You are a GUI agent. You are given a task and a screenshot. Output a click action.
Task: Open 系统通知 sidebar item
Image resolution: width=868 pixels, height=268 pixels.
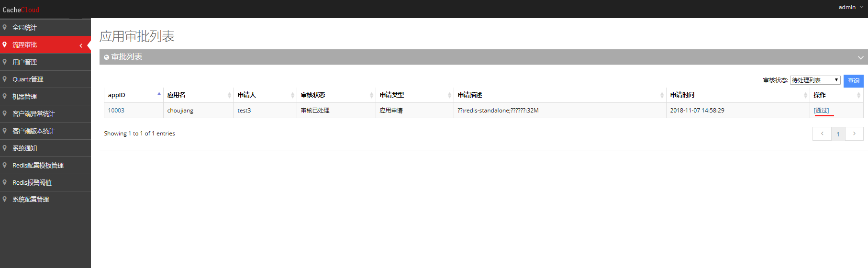(x=45, y=148)
